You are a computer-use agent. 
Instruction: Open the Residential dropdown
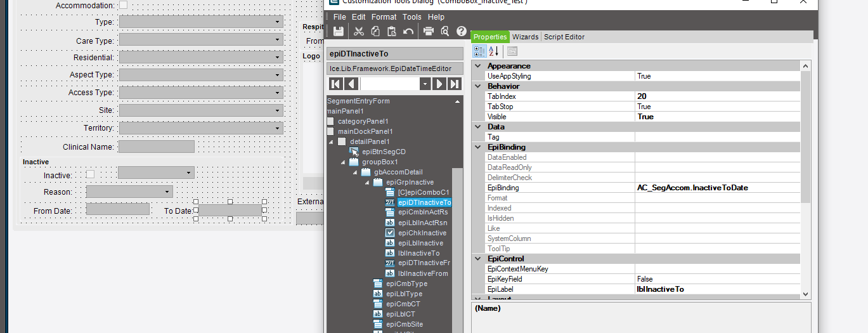(x=278, y=57)
